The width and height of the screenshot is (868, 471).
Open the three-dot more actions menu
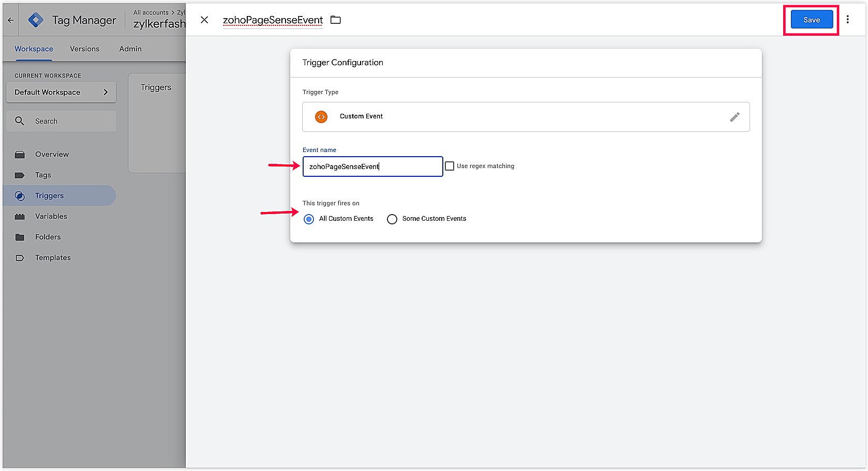(x=847, y=20)
